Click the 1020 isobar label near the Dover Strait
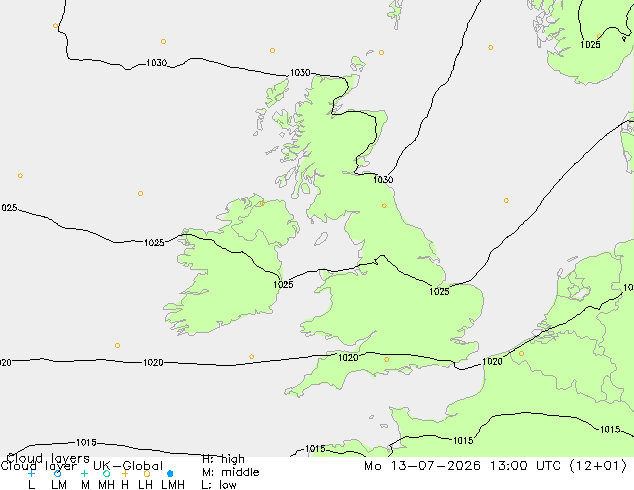634x490 pixels. 492,361
